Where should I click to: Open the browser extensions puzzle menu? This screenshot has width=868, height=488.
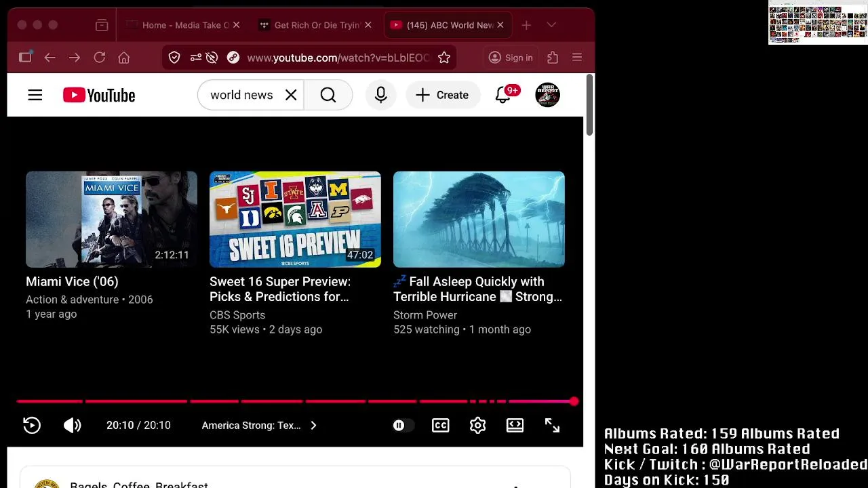(x=553, y=58)
